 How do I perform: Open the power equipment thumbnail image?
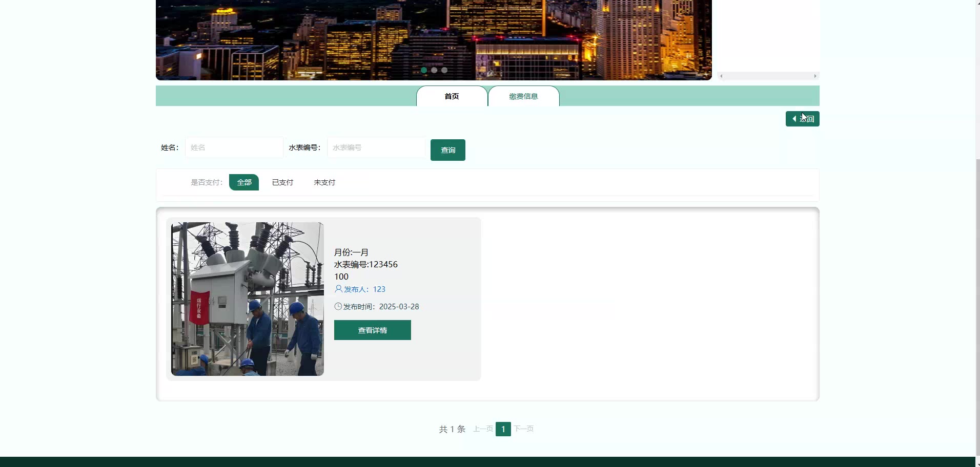(x=248, y=299)
